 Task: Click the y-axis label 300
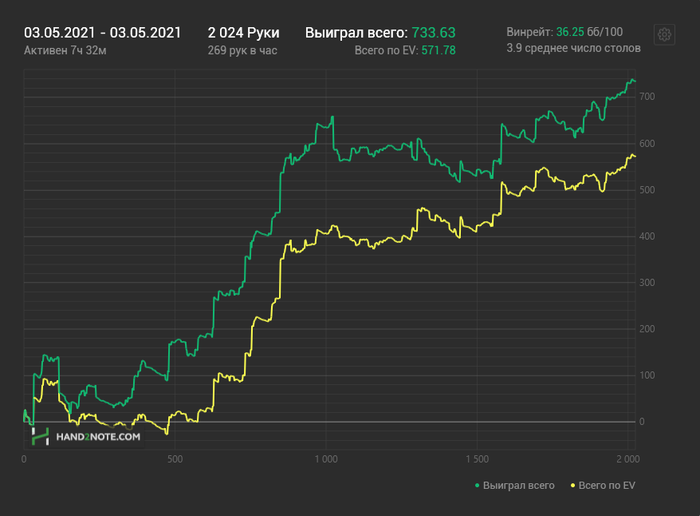click(x=647, y=283)
